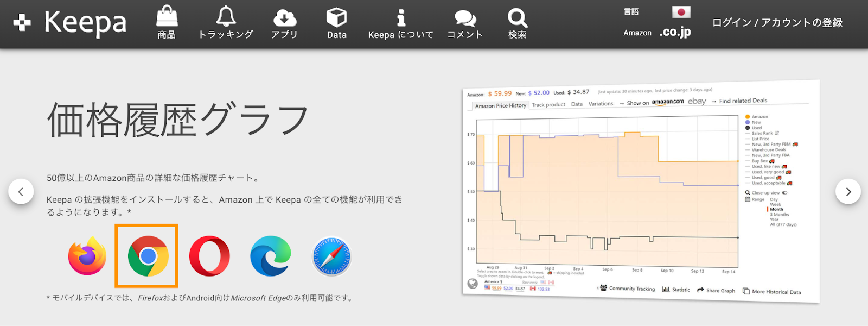Toggle the Buy Box legend entry
Screen dimensions: 868x326
(x=759, y=161)
